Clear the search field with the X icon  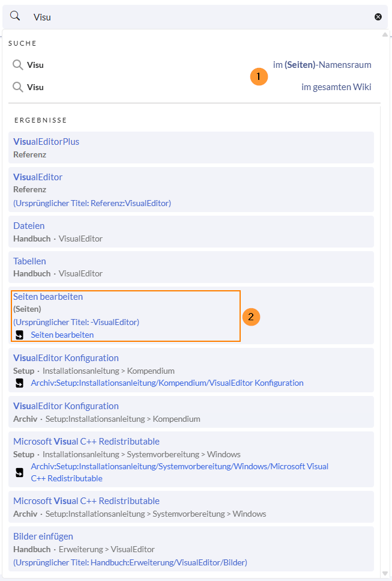point(378,17)
